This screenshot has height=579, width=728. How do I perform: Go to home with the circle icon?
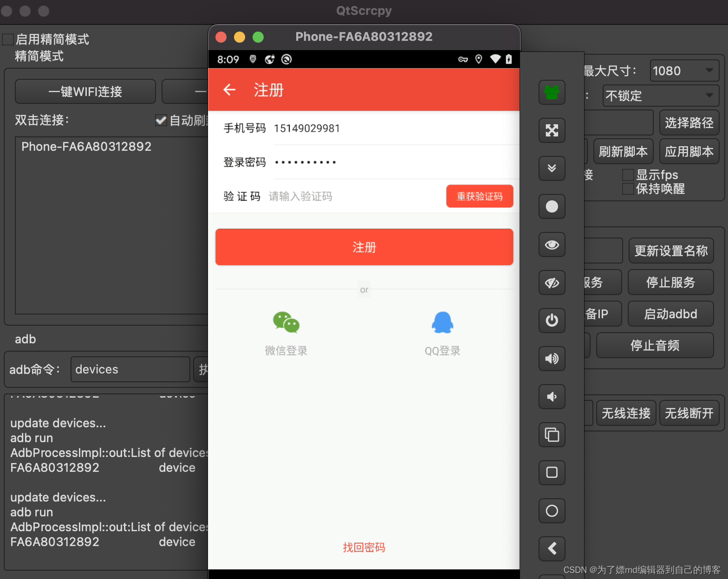click(x=552, y=511)
